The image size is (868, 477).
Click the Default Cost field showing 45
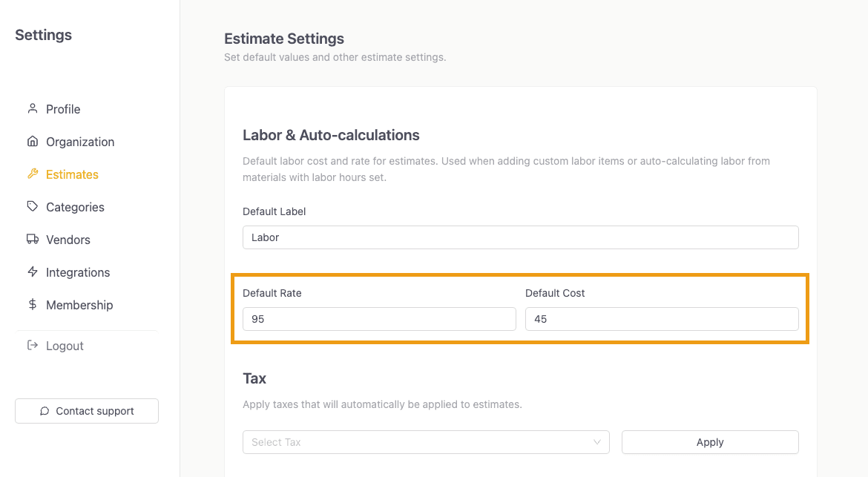coord(662,318)
